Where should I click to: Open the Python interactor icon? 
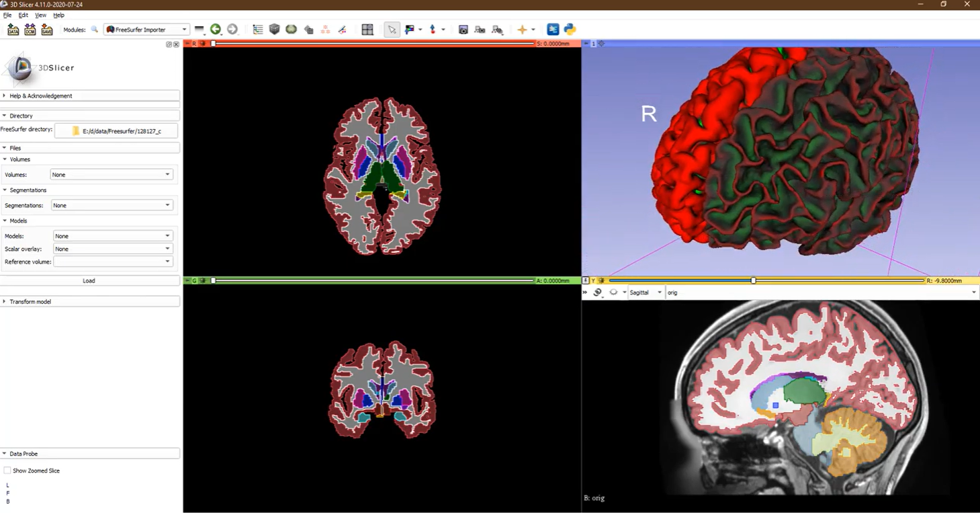[x=570, y=30]
